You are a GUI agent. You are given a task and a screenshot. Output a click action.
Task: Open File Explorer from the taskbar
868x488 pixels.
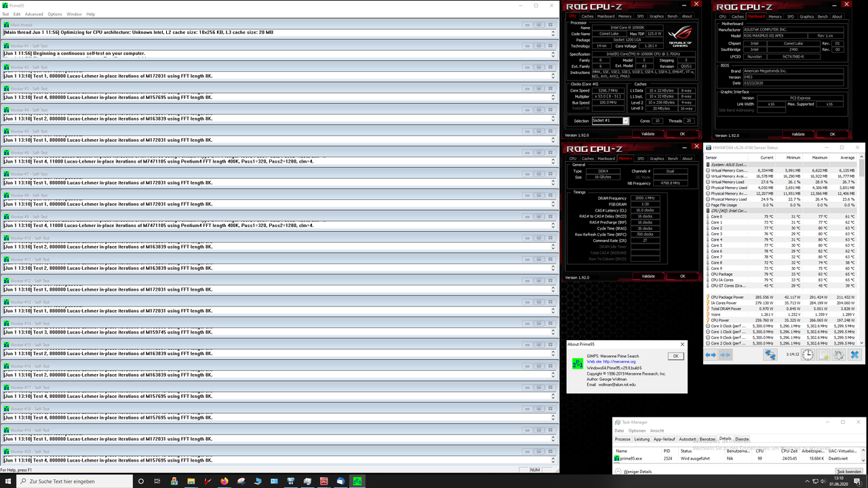[x=191, y=481]
